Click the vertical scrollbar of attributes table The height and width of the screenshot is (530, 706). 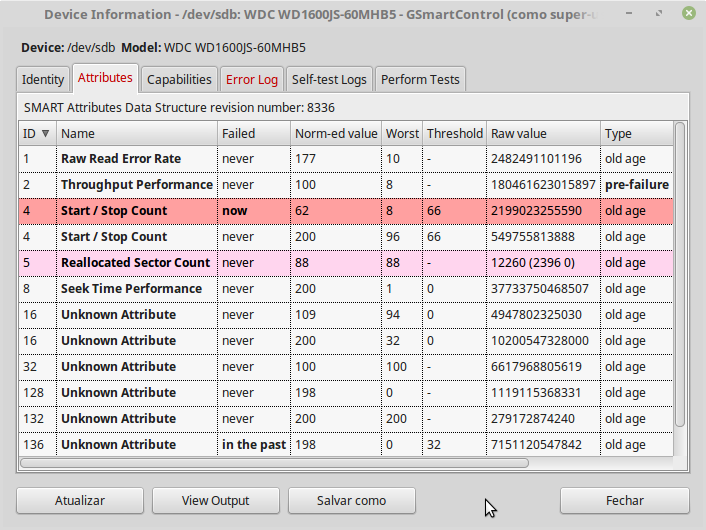680,274
